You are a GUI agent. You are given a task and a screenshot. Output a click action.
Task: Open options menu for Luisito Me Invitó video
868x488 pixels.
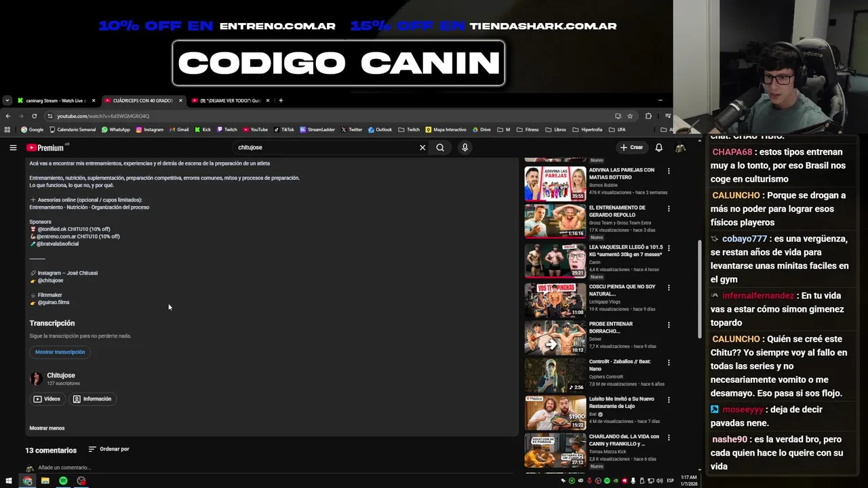click(669, 400)
